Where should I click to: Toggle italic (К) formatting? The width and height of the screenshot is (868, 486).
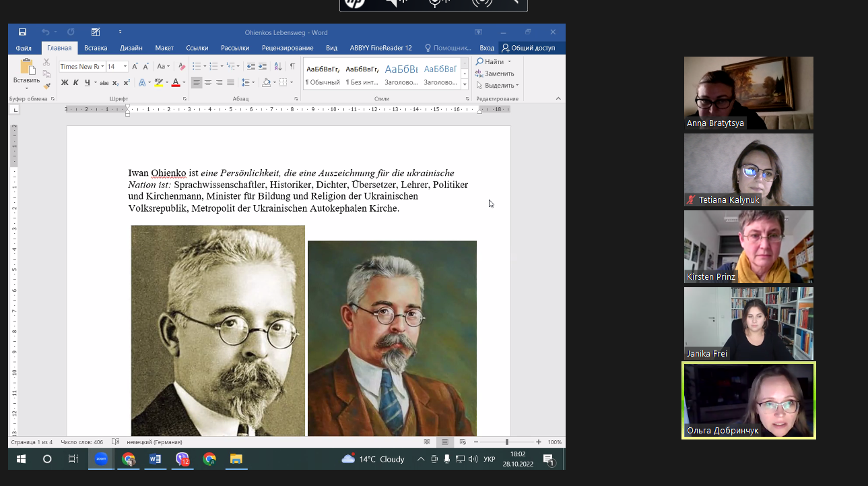click(76, 83)
